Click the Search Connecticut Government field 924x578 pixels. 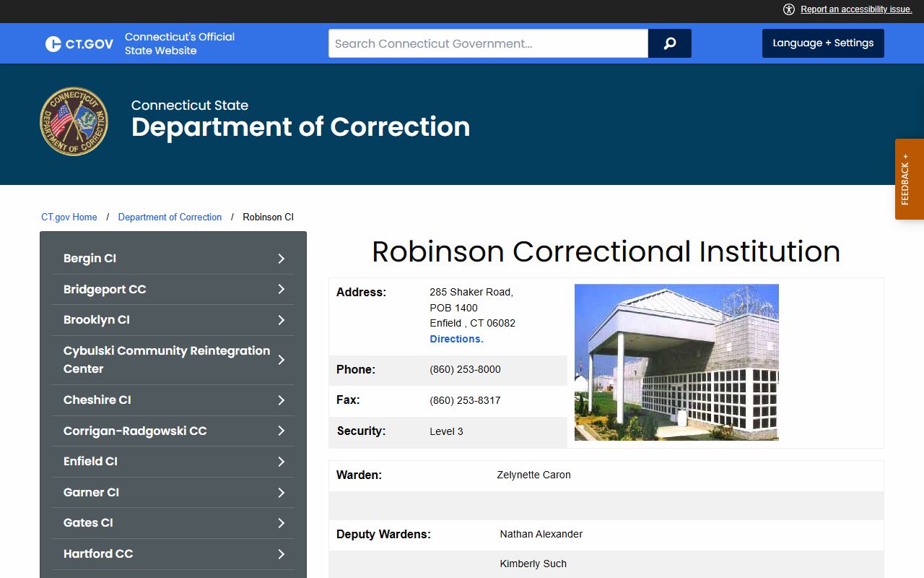point(488,43)
